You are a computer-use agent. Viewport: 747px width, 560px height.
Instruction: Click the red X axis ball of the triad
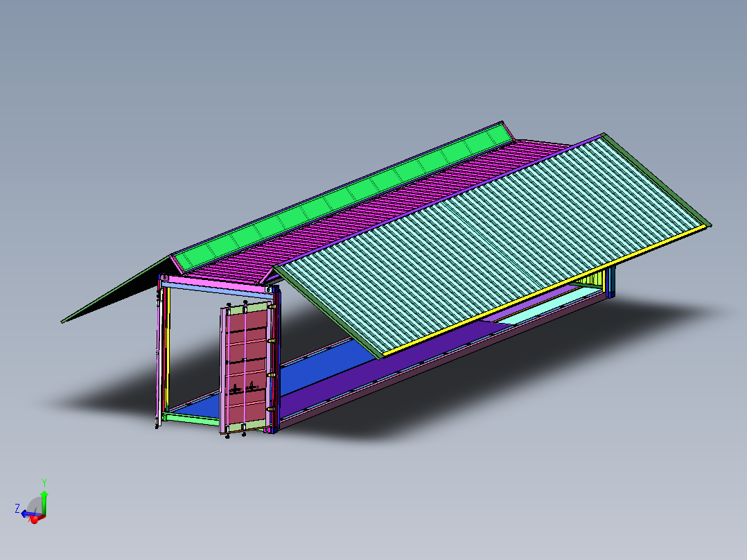34,520
